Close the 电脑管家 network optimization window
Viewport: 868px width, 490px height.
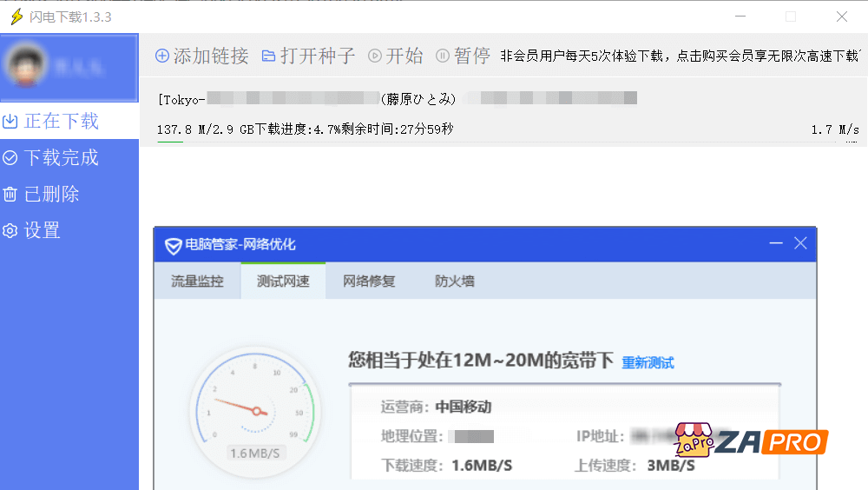pos(800,243)
